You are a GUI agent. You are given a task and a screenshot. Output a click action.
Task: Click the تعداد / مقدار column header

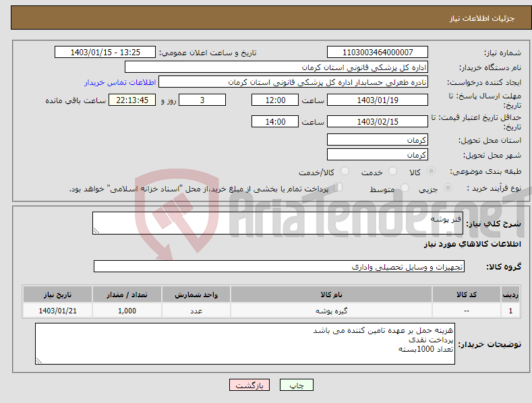(127, 294)
